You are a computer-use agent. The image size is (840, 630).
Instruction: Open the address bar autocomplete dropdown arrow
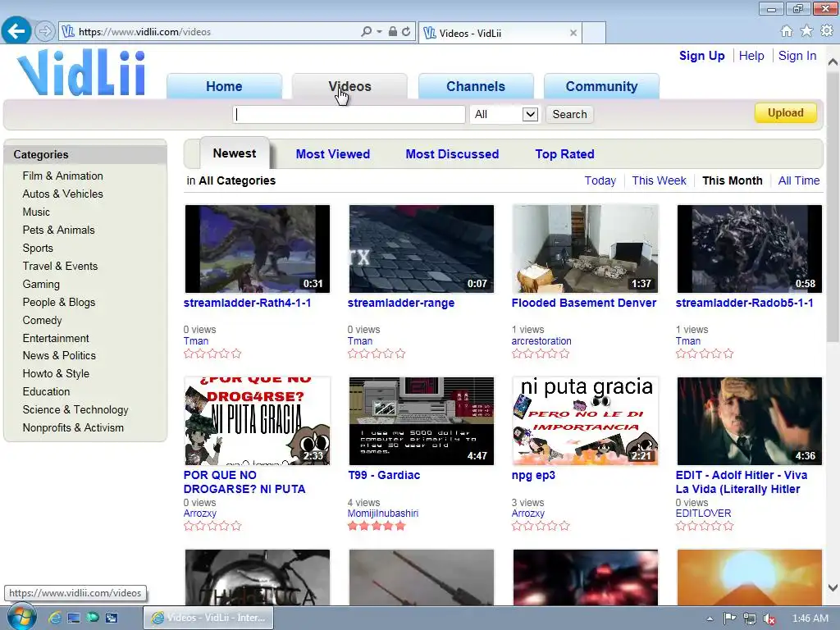click(379, 32)
